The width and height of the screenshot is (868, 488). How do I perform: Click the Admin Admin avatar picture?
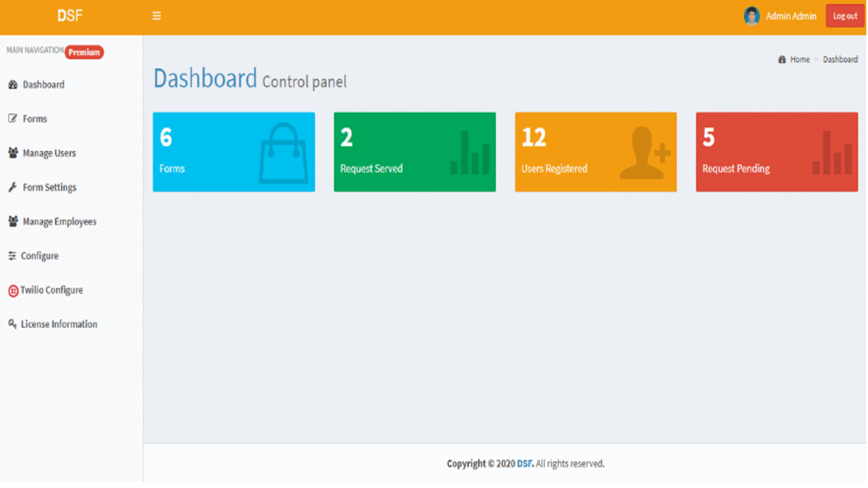(751, 16)
